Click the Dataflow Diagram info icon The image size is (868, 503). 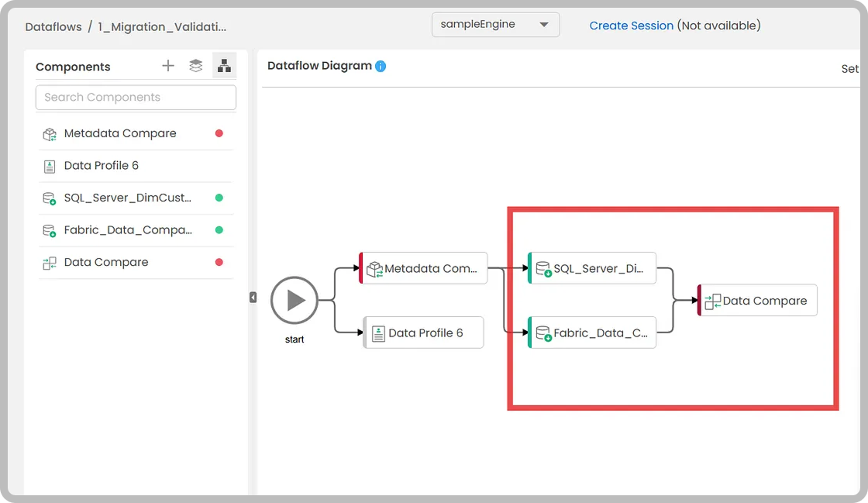(381, 66)
